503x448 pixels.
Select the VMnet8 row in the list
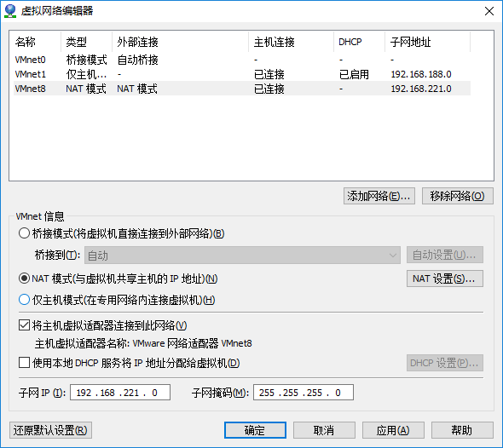tap(242, 89)
